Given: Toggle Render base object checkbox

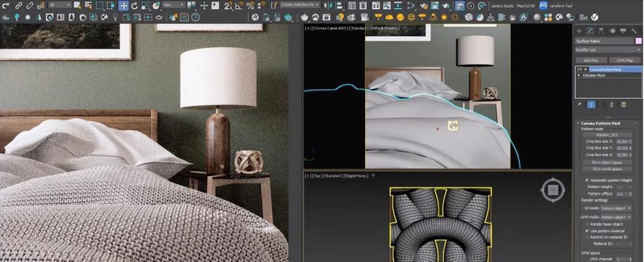Looking at the screenshot, I should click(587, 224).
